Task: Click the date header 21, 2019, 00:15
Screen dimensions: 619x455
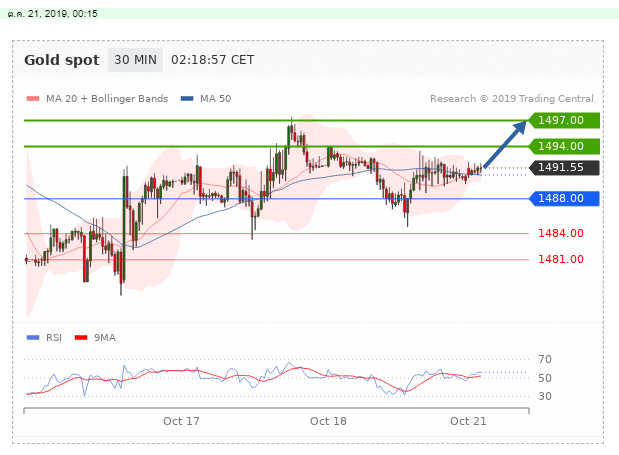Action: pos(53,14)
